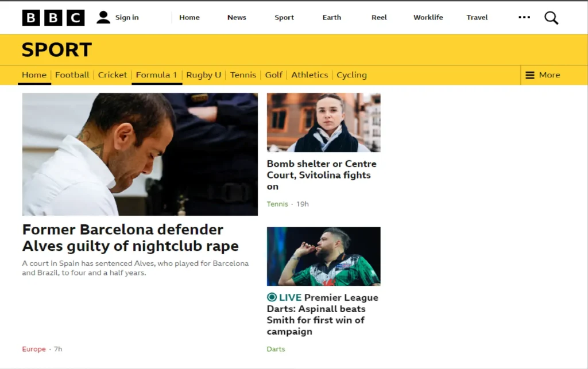588x369 pixels.
Task: Select Home tab in sport sub-navigation
Action: 34,75
